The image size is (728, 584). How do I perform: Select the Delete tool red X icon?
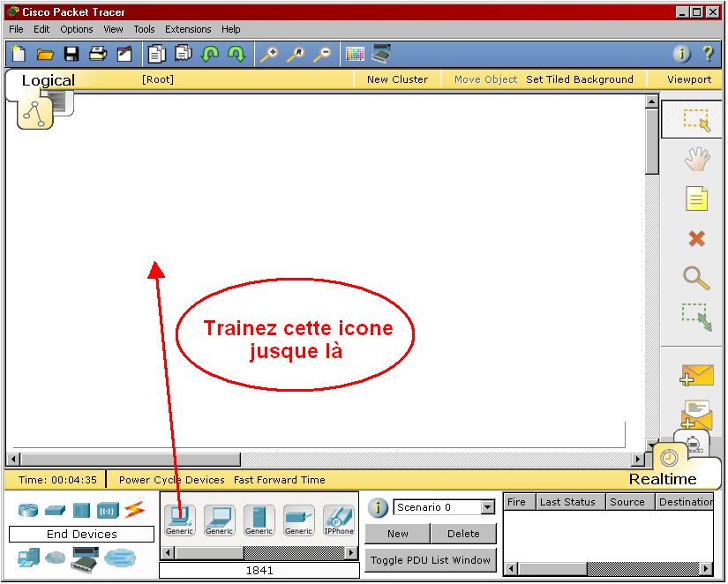pos(696,238)
